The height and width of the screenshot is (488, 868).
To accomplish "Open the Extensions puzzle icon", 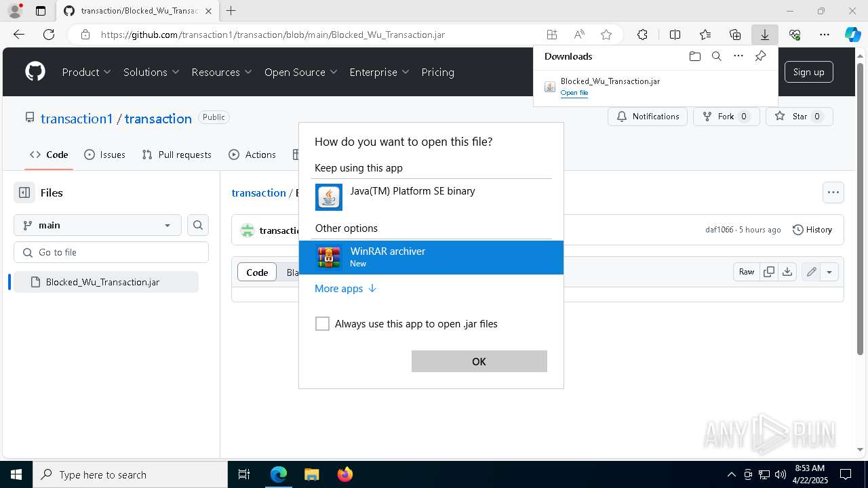I will point(642,35).
